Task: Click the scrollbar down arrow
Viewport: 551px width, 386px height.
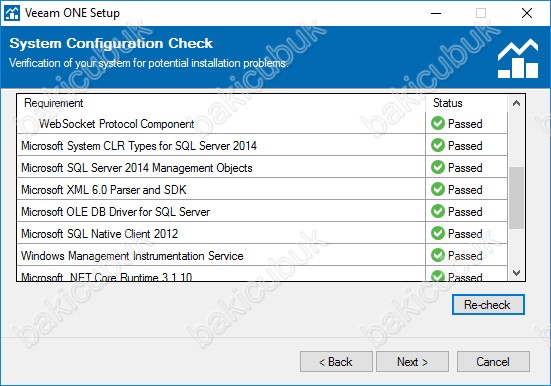Action: click(x=516, y=273)
